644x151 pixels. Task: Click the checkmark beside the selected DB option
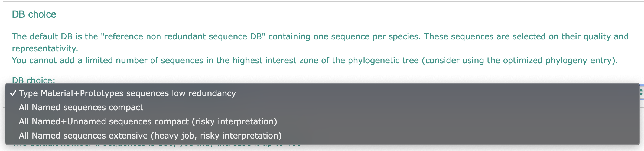click(13, 93)
